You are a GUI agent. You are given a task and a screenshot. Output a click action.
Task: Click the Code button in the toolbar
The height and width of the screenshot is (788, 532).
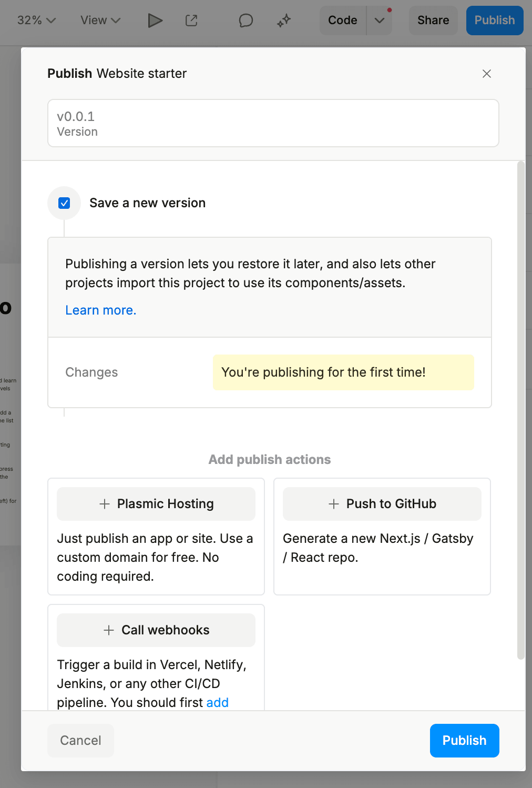click(343, 21)
